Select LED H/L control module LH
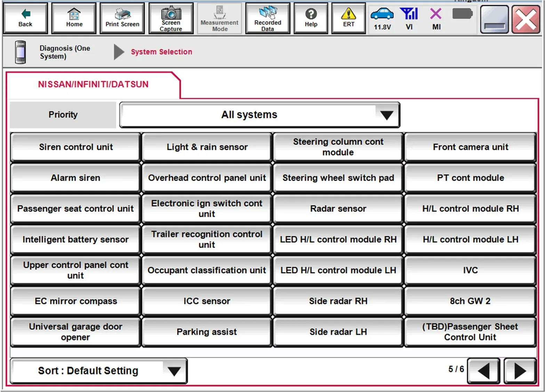545x392 pixels. [x=338, y=270]
